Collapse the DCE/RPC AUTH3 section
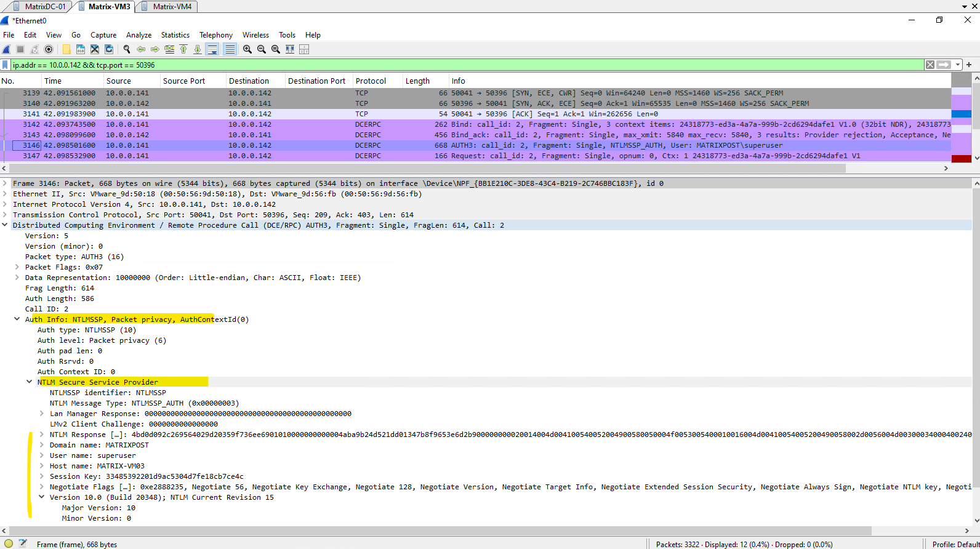This screenshot has height=549, width=980. pyautogui.click(x=5, y=225)
